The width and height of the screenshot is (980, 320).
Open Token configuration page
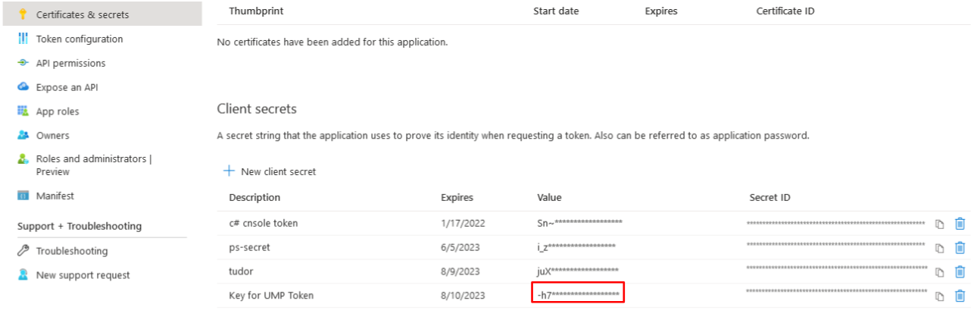point(79,39)
